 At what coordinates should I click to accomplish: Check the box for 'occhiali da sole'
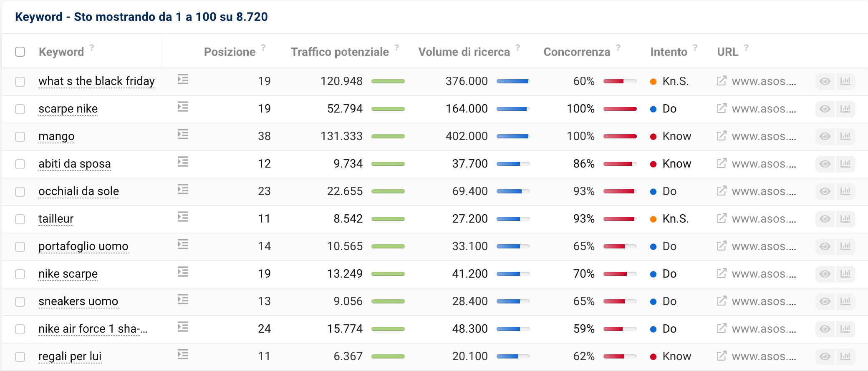coord(20,192)
